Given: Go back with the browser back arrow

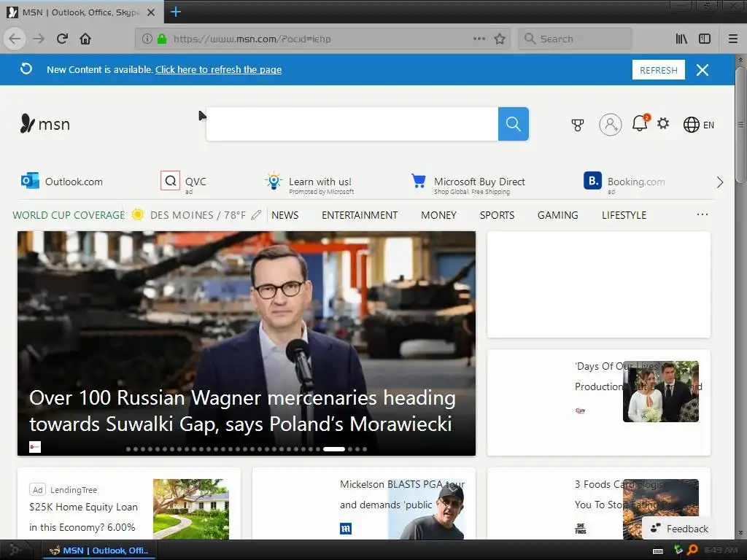Looking at the screenshot, I should [15, 39].
